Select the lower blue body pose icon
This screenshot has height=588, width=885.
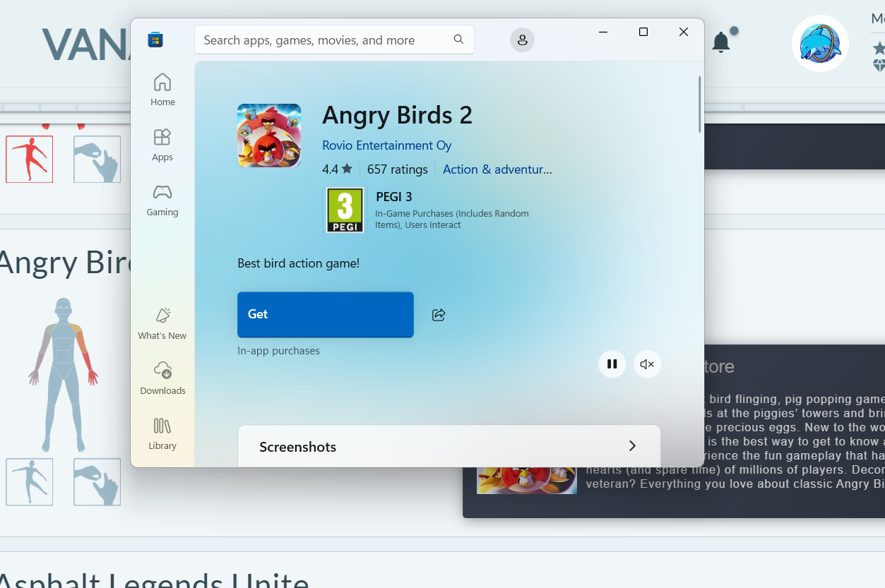[30, 482]
